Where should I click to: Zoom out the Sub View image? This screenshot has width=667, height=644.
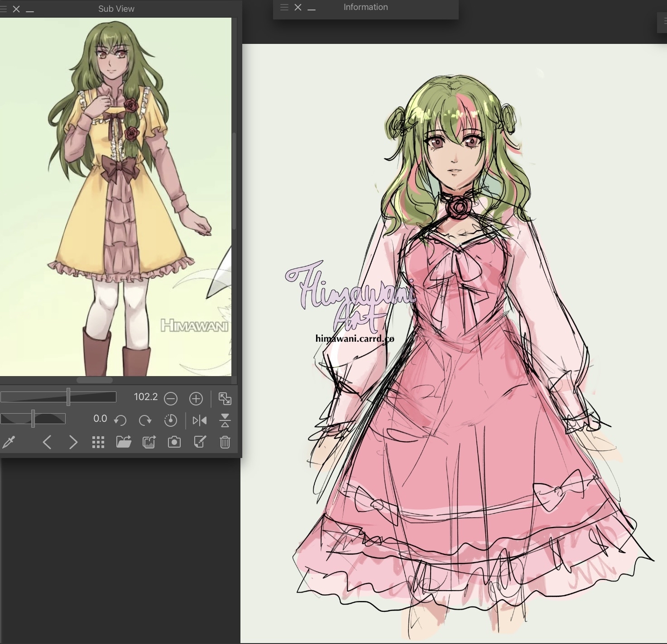pos(171,399)
